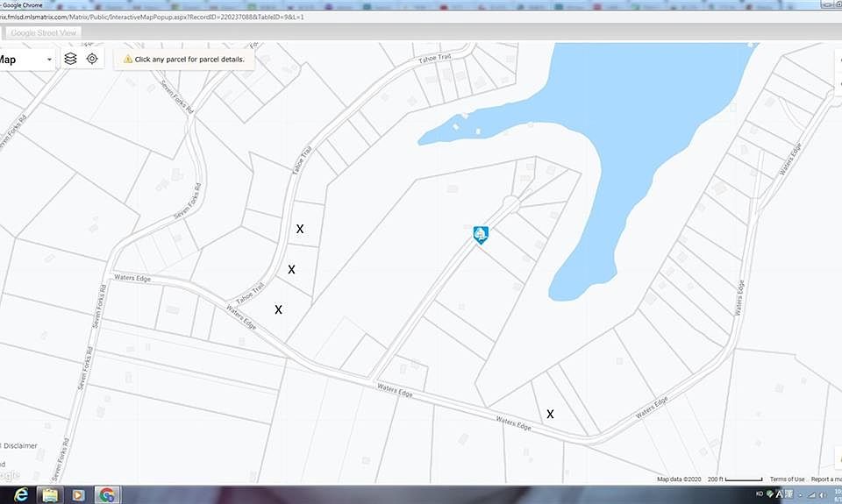Image resolution: width=842 pixels, height=504 pixels.
Task: Click the Google logo at bottom left
Action: (x=10, y=475)
